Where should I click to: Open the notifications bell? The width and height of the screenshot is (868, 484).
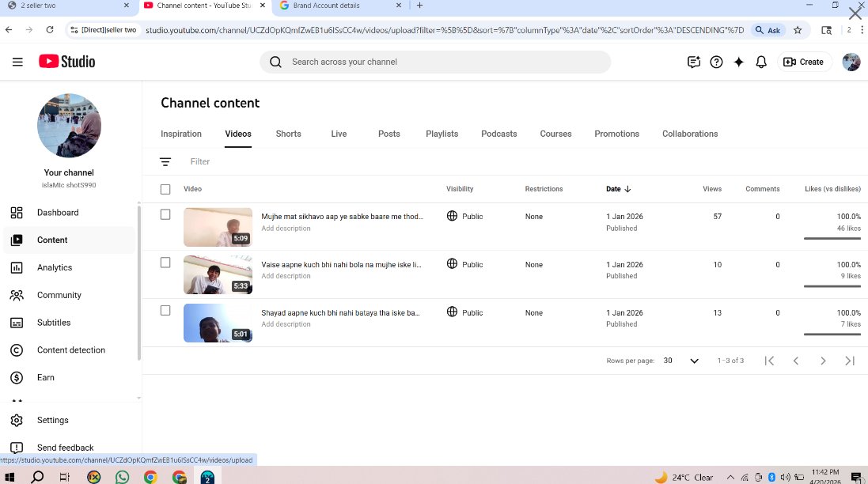[x=761, y=62]
